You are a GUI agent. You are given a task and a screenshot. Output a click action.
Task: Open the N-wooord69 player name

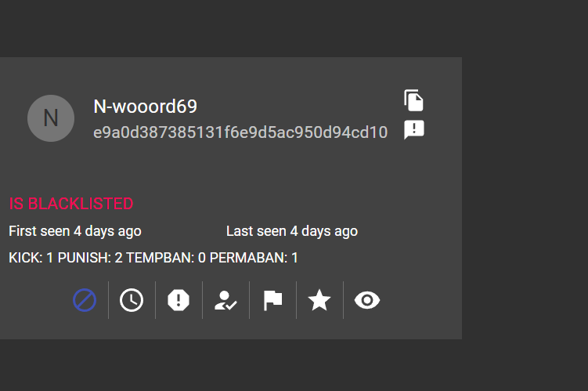tap(145, 107)
